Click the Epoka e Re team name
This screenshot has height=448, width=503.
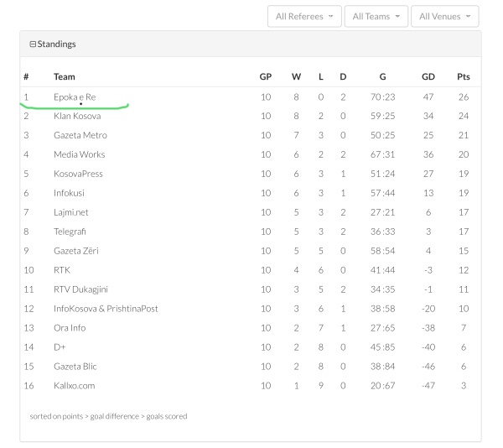point(75,97)
